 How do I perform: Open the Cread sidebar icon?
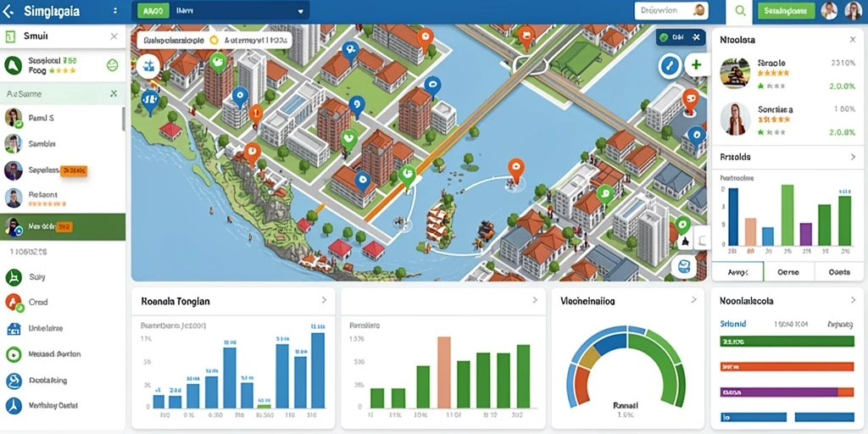pos(14,303)
